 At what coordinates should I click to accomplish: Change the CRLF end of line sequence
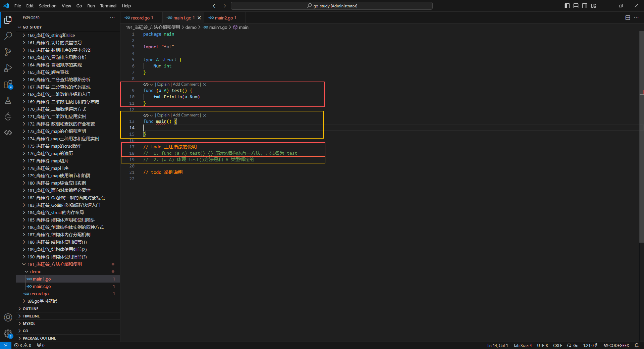click(x=557, y=345)
